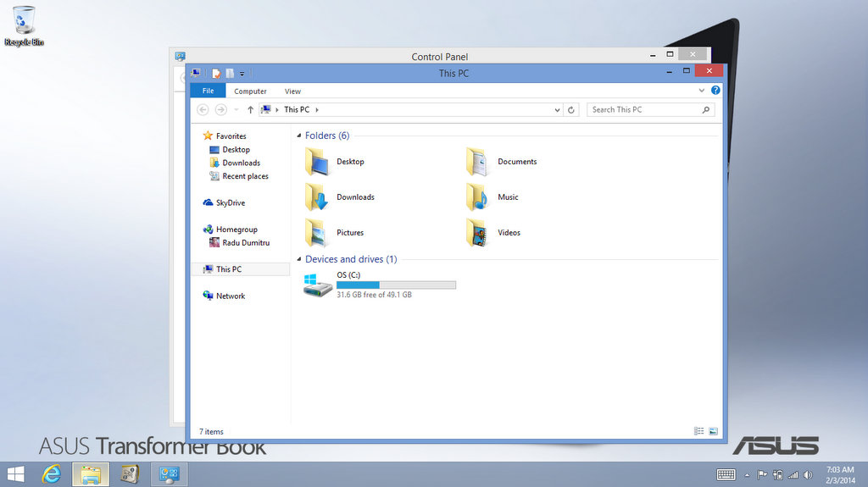Select SkyDrive in the navigation pane
868x487 pixels.
[x=230, y=203]
